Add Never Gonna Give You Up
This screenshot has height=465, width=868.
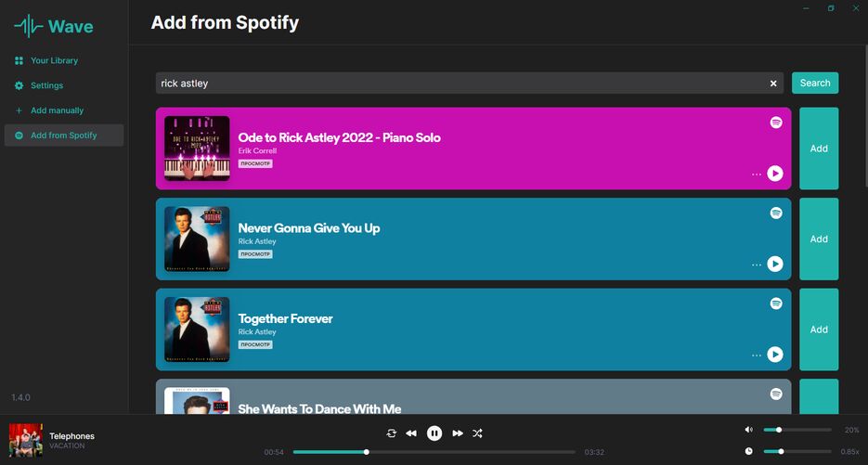[819, 239]
